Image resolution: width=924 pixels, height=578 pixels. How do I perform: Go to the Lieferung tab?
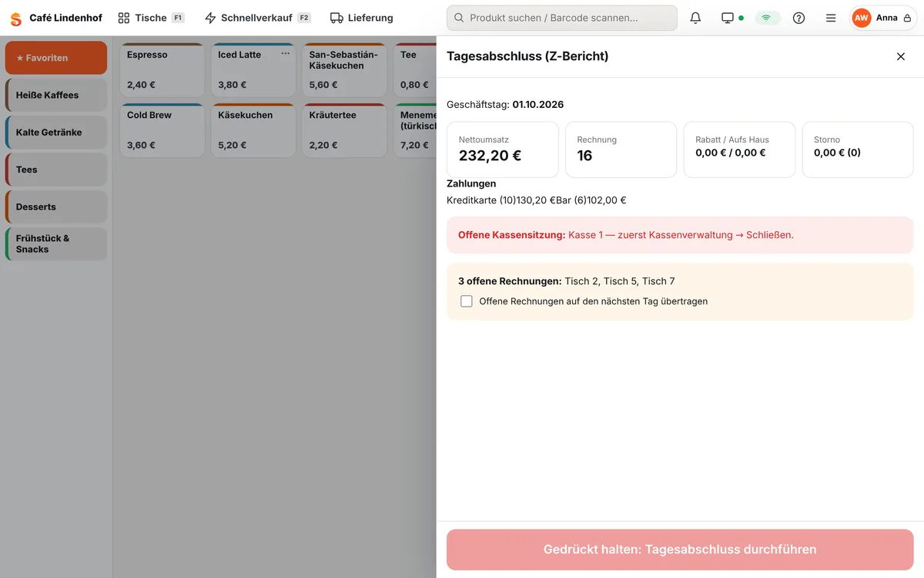pos(361,18)
